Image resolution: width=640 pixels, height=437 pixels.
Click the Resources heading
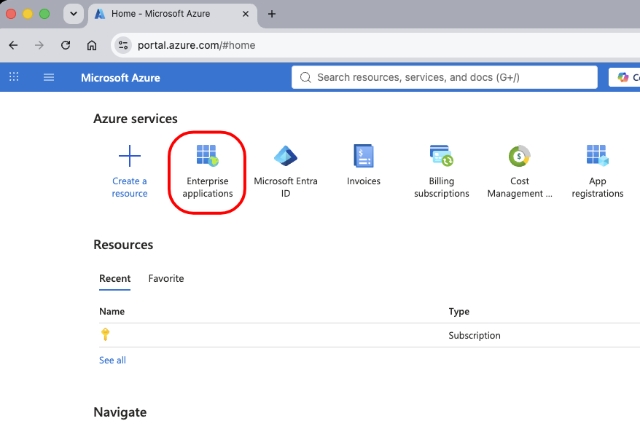pyautogui.click(x=123, y=245)
